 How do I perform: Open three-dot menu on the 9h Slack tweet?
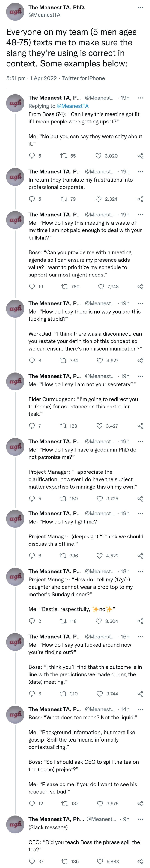140,819
